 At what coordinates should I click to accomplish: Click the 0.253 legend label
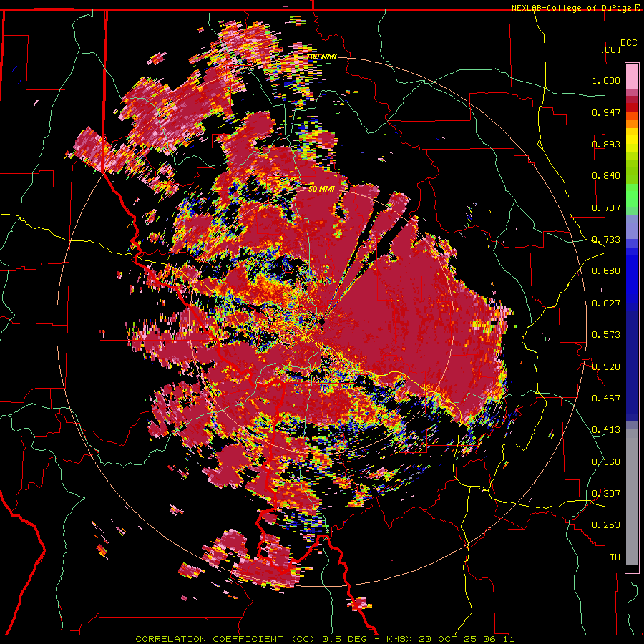(606, 525)
